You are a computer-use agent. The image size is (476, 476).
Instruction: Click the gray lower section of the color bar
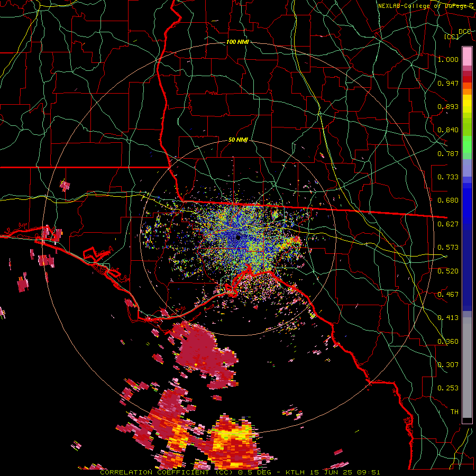pos(467,368)
